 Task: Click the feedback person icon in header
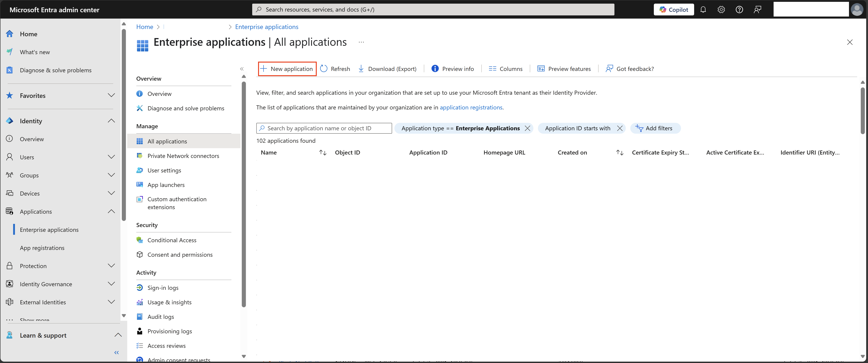[x=758, y=10]
